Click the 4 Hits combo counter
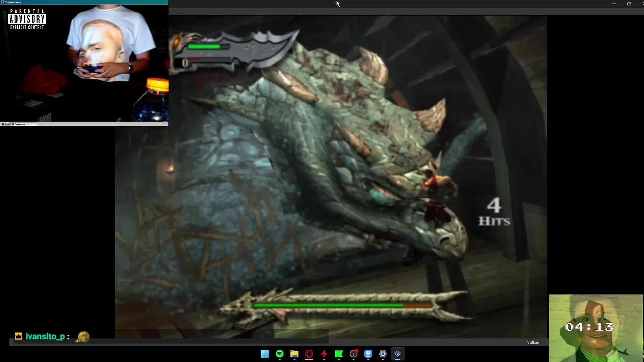The image size is (644, 362). pos(494,212)
